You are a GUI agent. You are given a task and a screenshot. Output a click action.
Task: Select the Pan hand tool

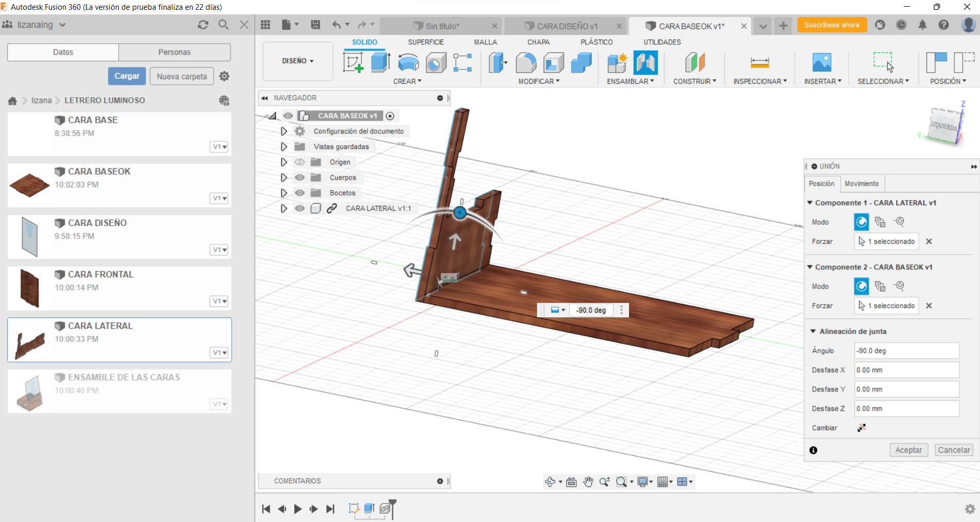tap(588, 482)
